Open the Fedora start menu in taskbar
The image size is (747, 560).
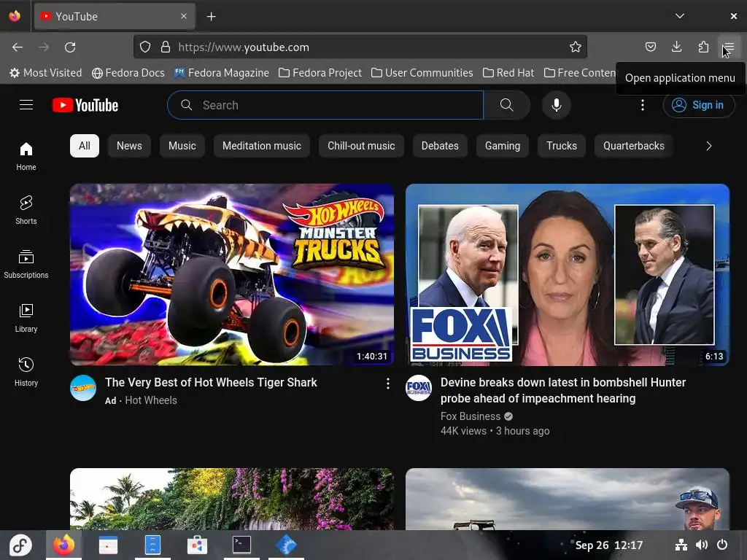point(20,545)
